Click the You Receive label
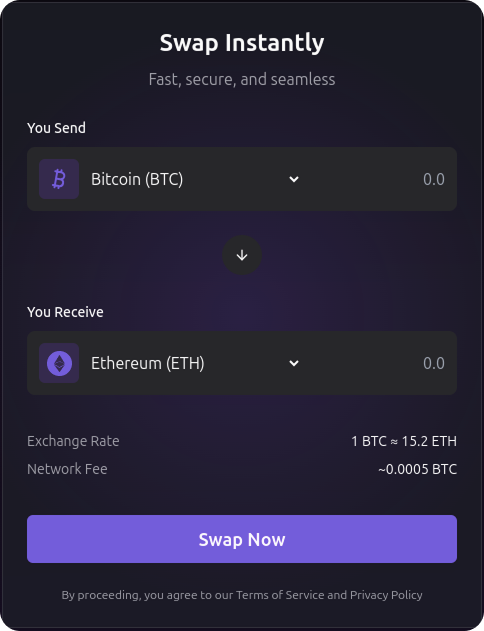Viewport: 484px width, 631px height. (x=65, y=312)
